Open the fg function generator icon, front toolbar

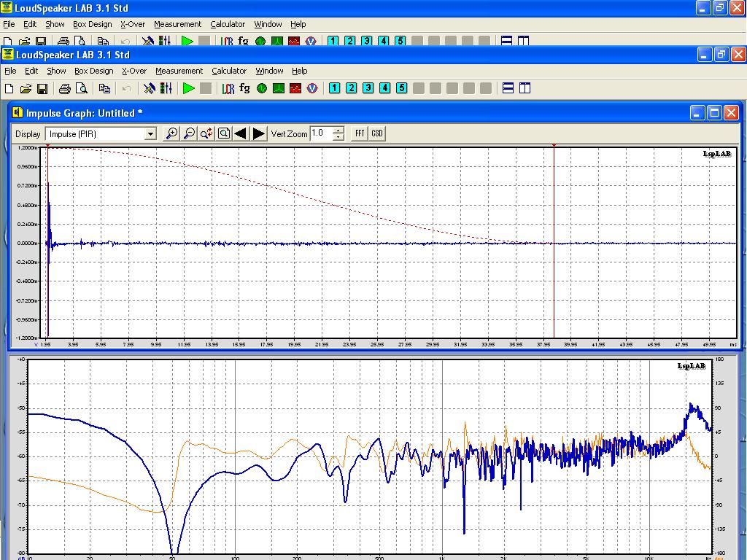tap(244, 88)
